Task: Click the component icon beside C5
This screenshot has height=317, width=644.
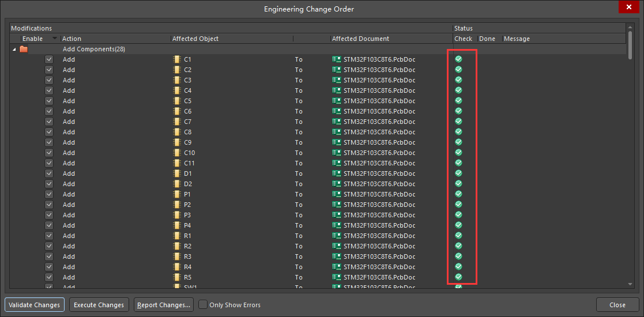Action: tap(177, 101)
